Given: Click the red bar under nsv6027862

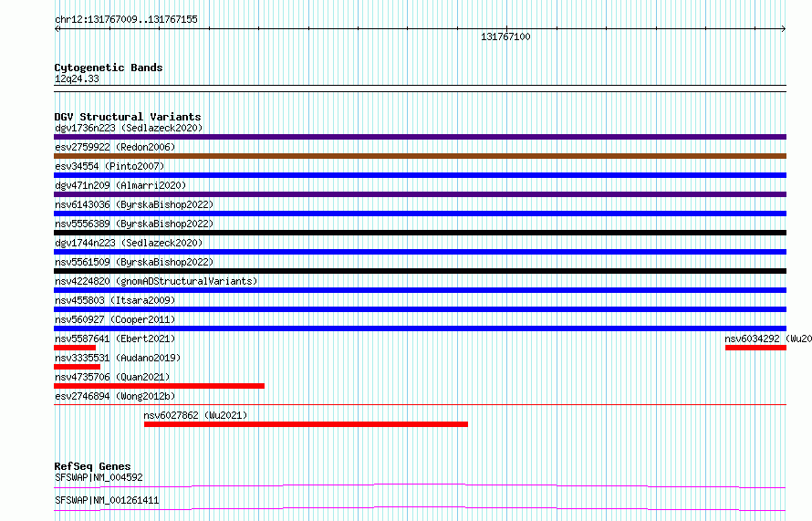Looking at the screenshot, I should click(x=306, y=424).
